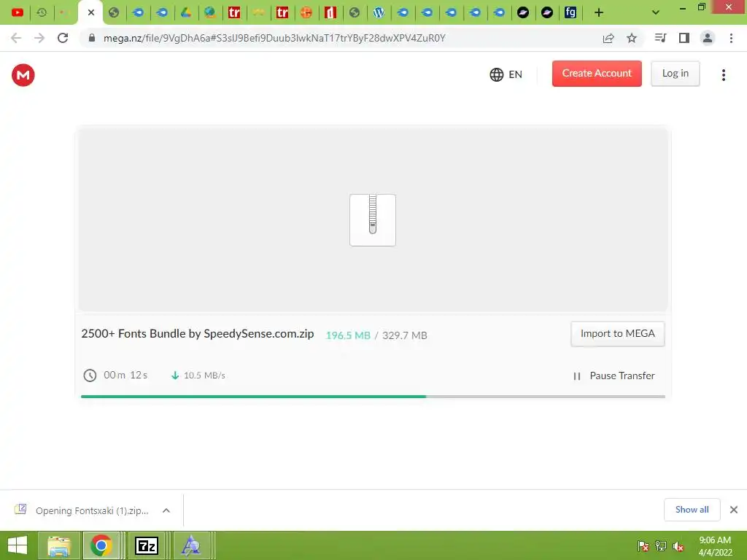747x560 pixels.
Task: Go back to previous page
Action: [x=16, y=38]
